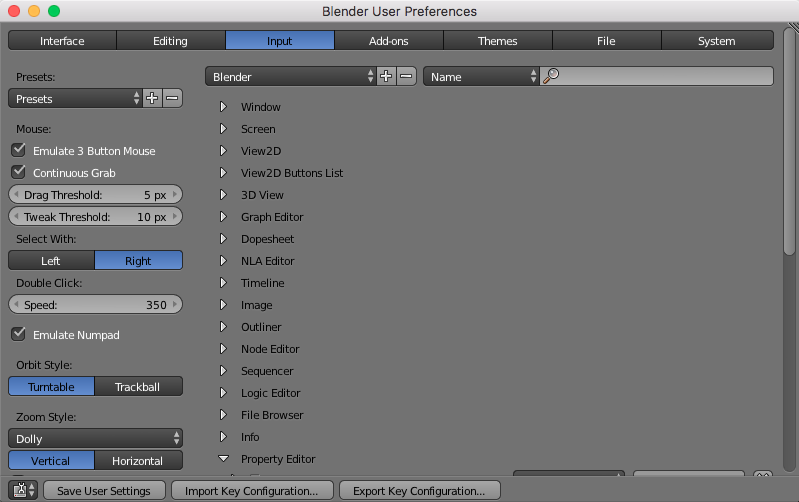The image size is (799, 502).
Task: Select with Right mouse button
Action: (138, 260)
